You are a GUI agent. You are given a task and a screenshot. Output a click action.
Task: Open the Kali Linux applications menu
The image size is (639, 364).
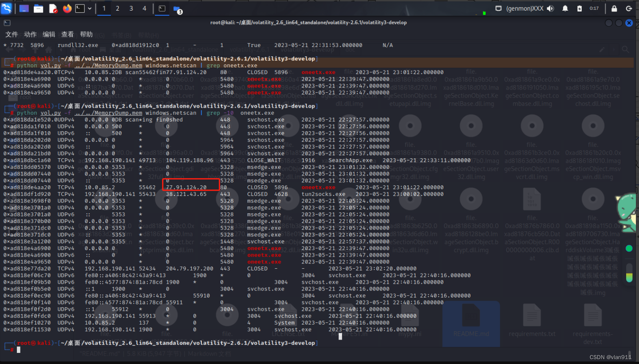coord(7,8)
